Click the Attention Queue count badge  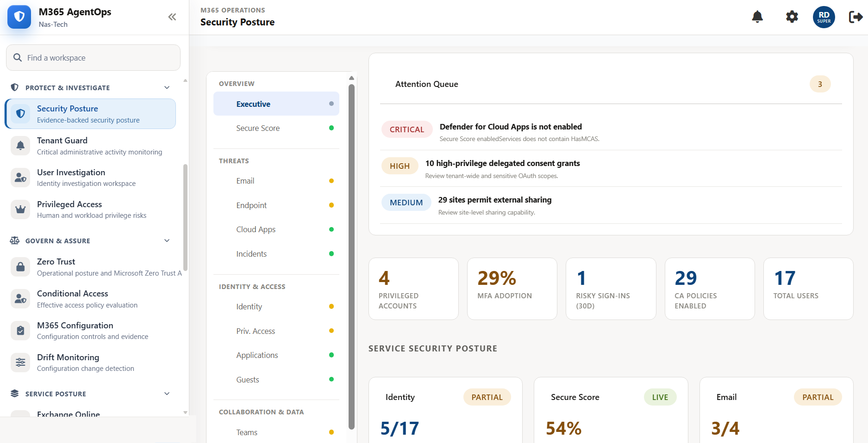point(820,84)
